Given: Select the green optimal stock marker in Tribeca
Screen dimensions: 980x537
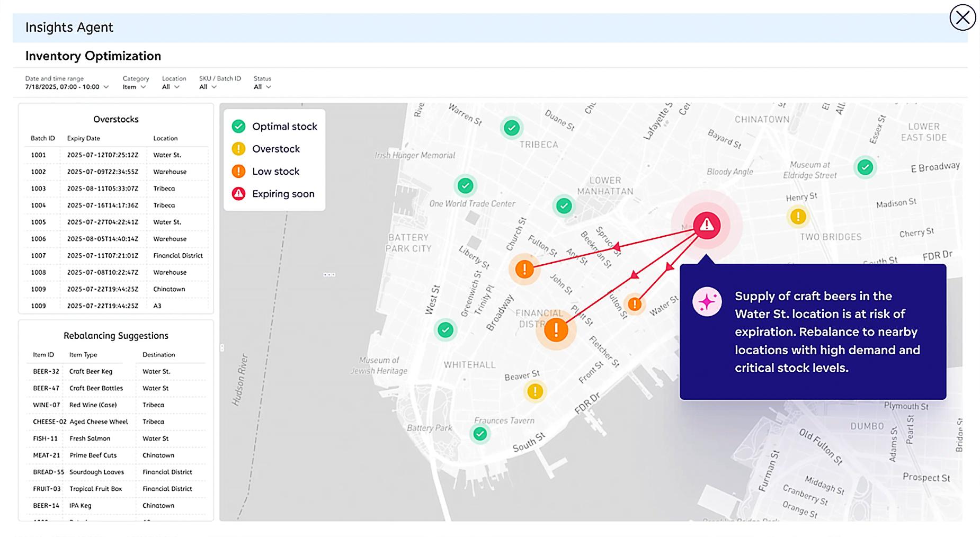Looking at the screenshot, I should coord(511,128).
